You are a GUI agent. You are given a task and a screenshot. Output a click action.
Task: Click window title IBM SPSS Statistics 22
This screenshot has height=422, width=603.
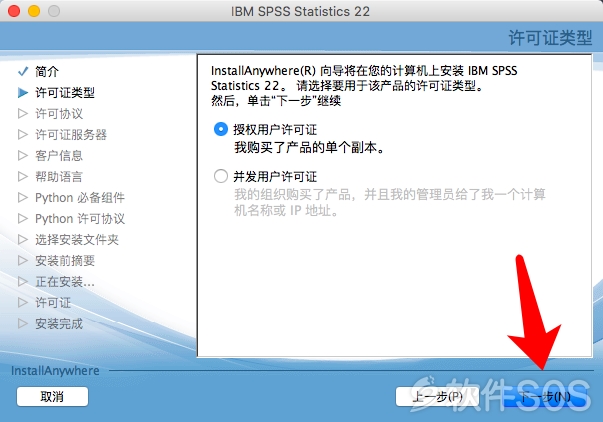click(300, 12)
